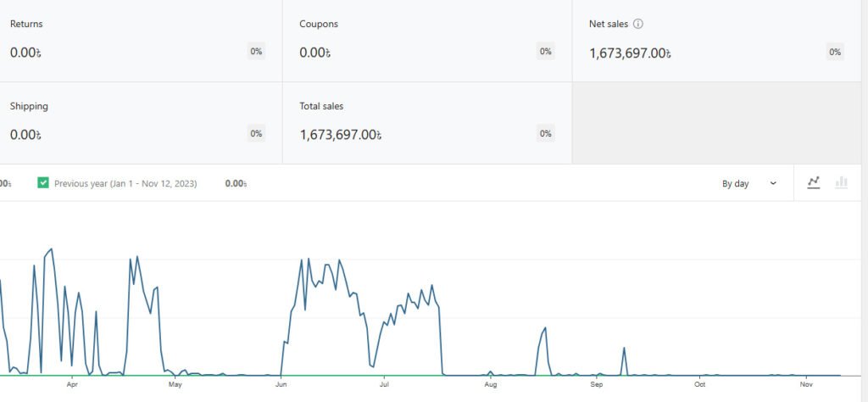Click the Aug label on chart axis

(x=491, y=384)
